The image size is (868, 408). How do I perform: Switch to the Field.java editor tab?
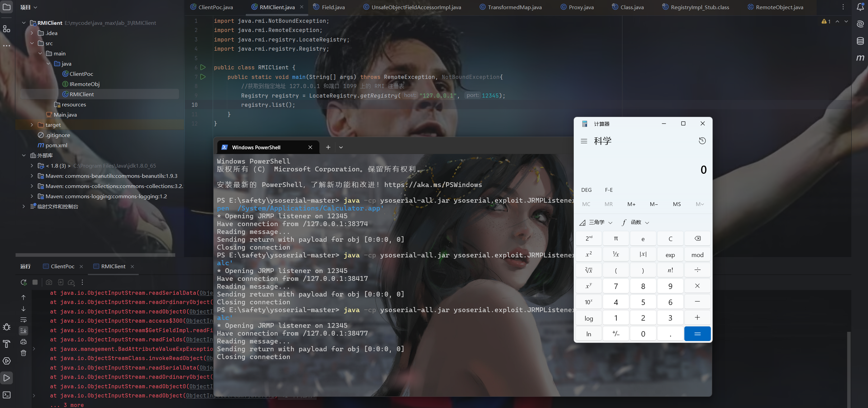click(329, 7)
